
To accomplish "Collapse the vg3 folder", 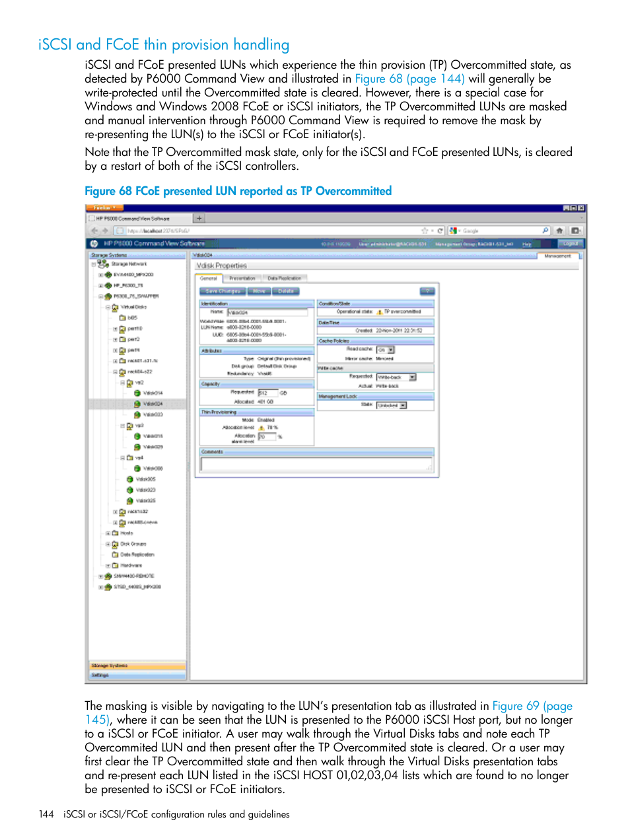I will pos(122,426).
